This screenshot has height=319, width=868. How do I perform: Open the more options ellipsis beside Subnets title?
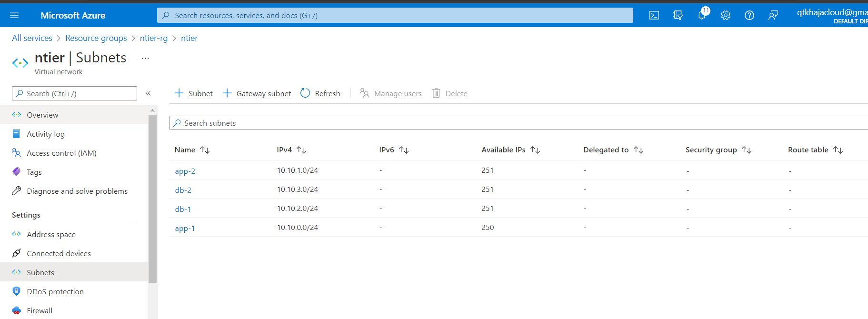(146, 58)
